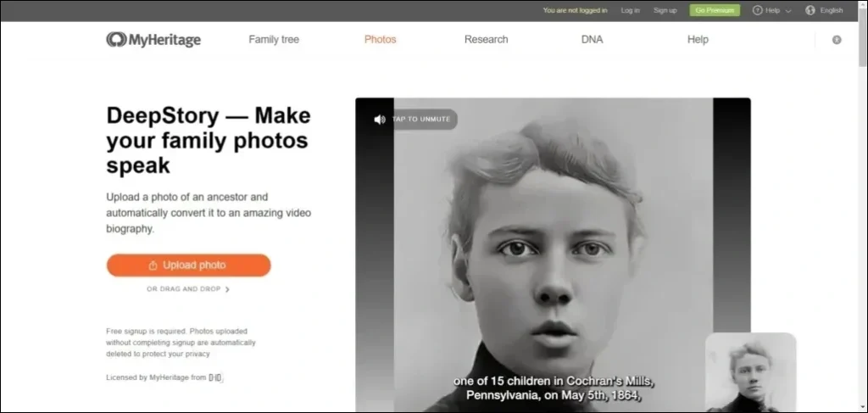Tap to unmute the video

tap(415, 119)
